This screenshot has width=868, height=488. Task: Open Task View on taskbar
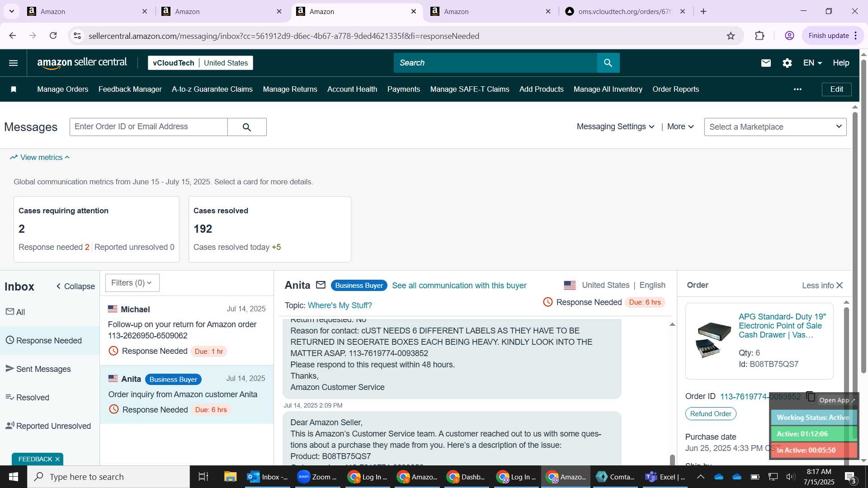(x=203, y=477)
